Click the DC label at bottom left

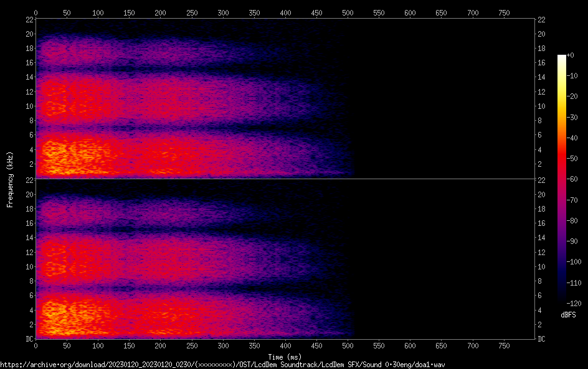28,339
